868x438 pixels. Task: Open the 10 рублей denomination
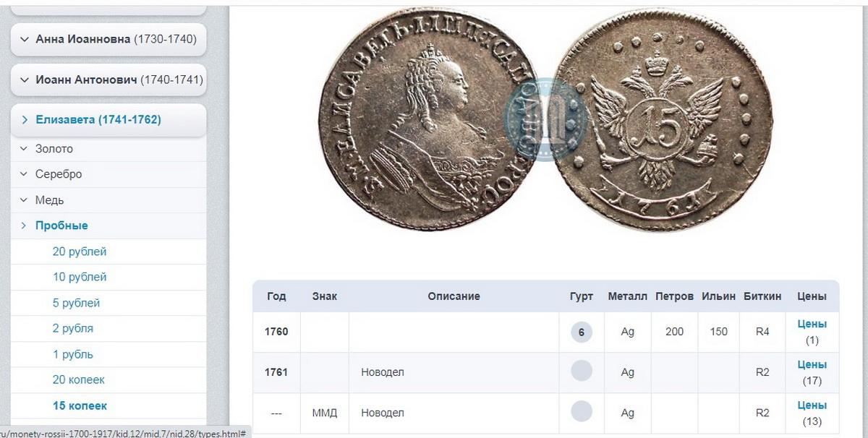[x=80, y=277]
